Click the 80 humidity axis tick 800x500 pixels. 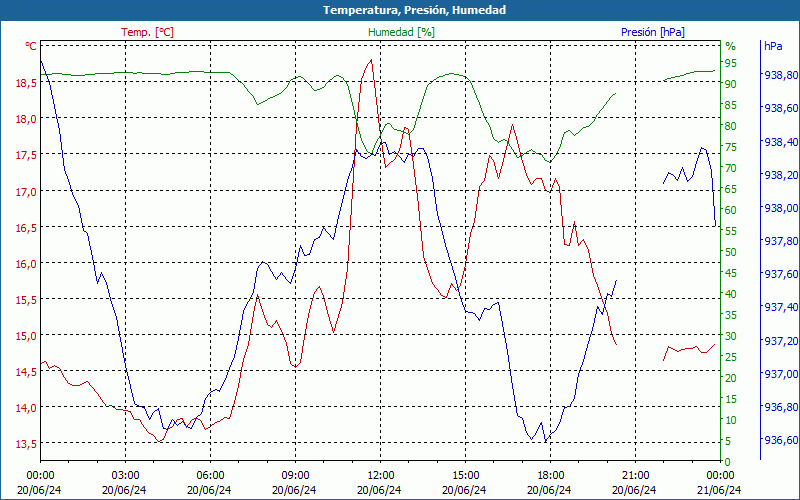click(x=731, y=126)
